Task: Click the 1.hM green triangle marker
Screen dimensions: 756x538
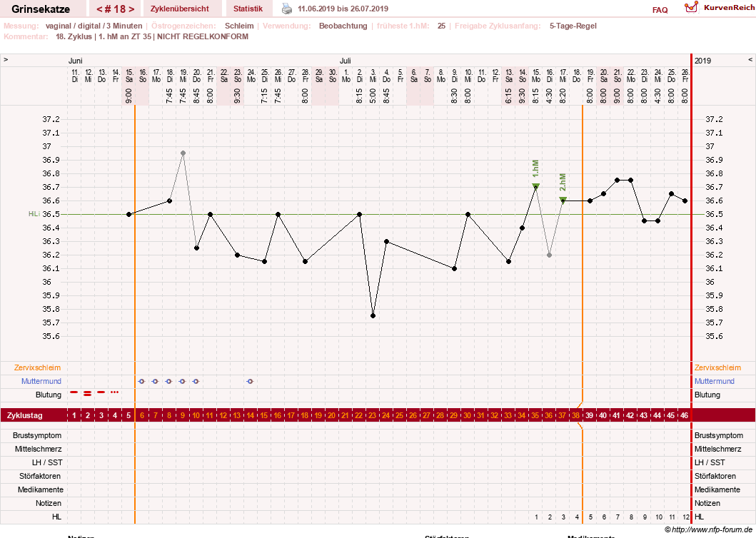Action: [x=535, y=186]
